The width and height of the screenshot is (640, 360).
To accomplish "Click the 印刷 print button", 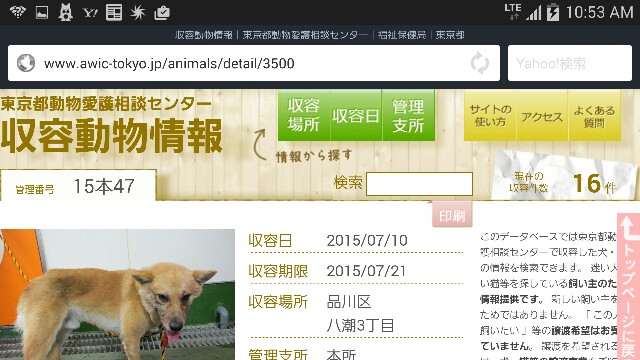I will [x=452, y=214].
